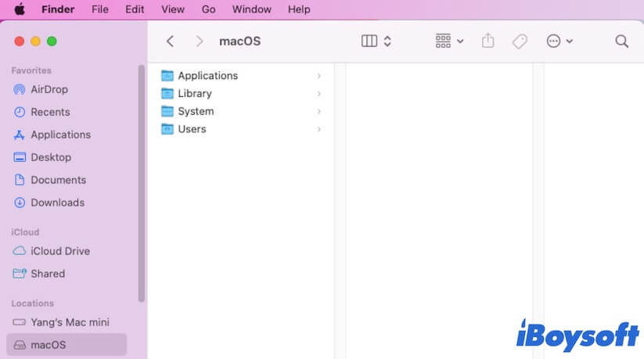The image size is (644, 359).
Task: Click the Share toolbar icon
Action: click(x=488, y=41)
